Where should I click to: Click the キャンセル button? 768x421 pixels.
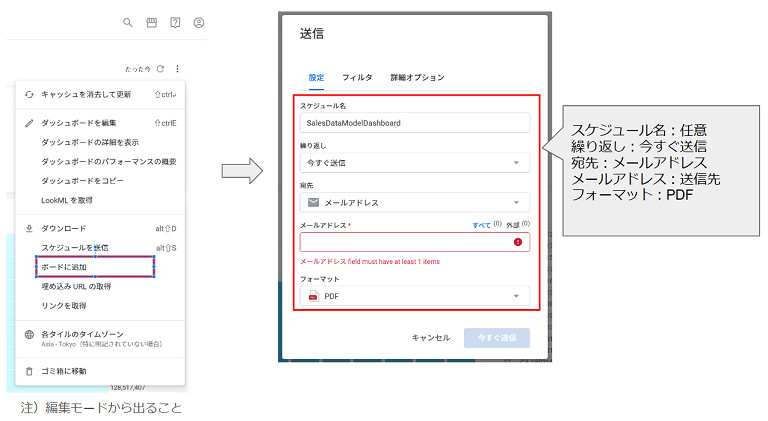[x=431, y=338]
